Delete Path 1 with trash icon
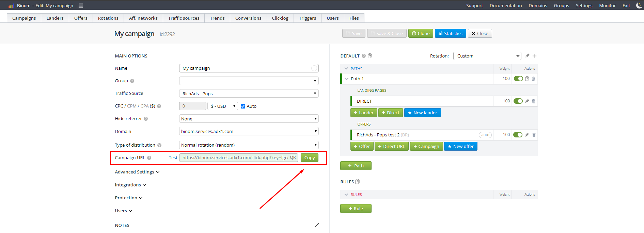 pos(533,79)
